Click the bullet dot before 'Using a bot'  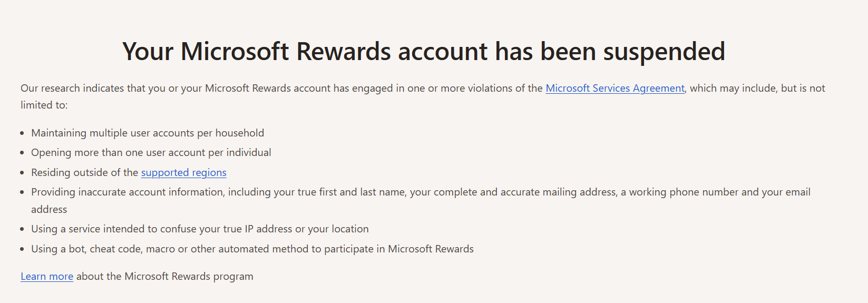[x=22, y=249]
